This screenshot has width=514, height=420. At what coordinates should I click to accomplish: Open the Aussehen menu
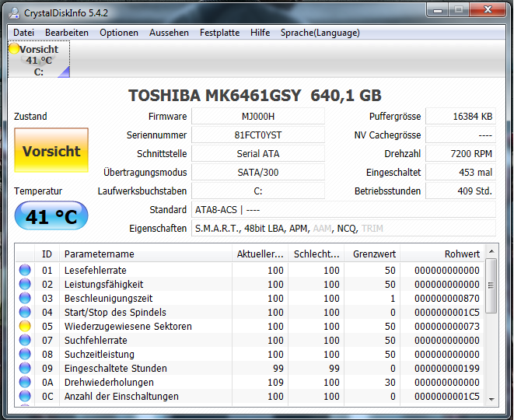[x=170, y=33]
